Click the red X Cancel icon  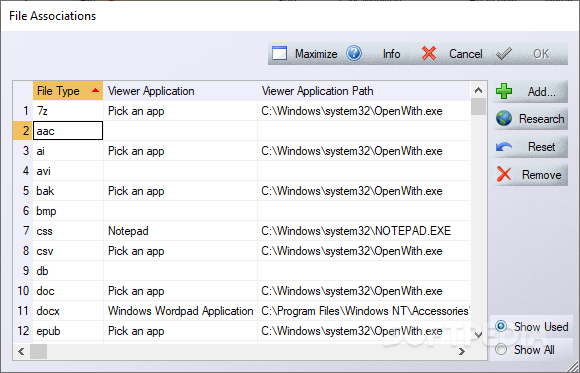(429, 53)
